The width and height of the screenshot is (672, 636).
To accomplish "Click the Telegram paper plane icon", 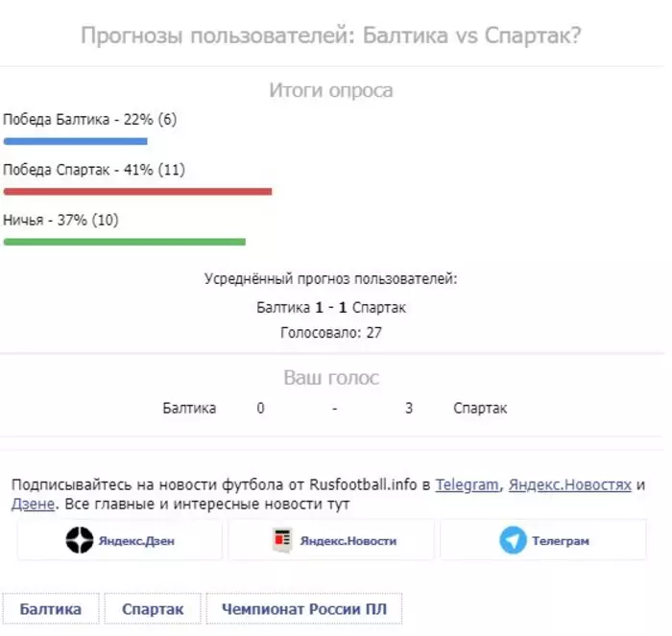I will click(x=513, y=541).
